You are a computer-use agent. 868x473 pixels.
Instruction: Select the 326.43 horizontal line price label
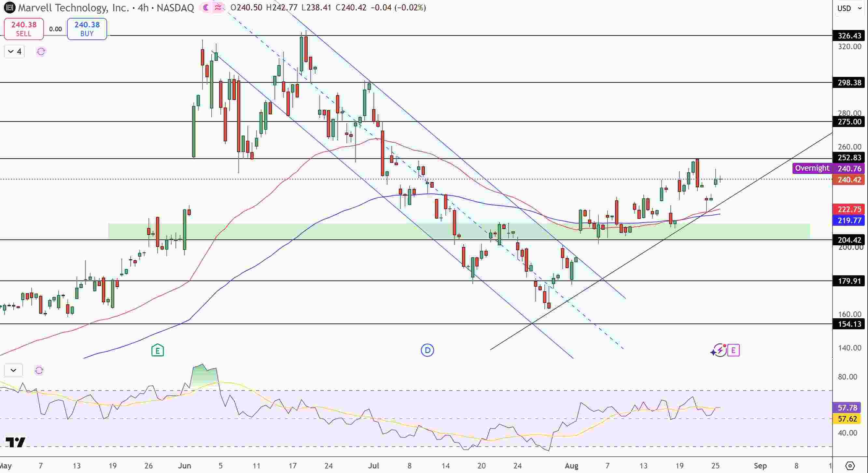pos(849,36)
